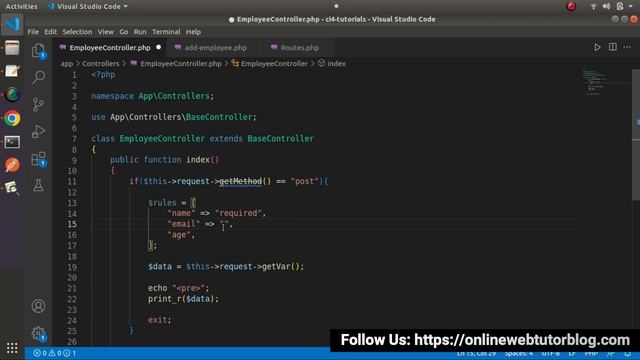Image resolution: width=640 pixels, height=360 pixels.
Task: Open the Edit menu
Action: pyautogui.click(x=51, y=32)
